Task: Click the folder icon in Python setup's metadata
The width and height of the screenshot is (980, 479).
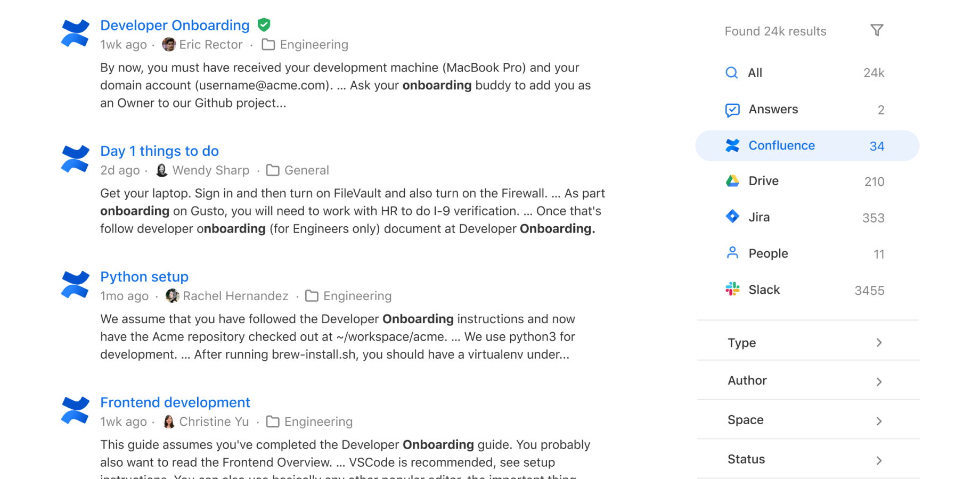Action: click(312, 296)
